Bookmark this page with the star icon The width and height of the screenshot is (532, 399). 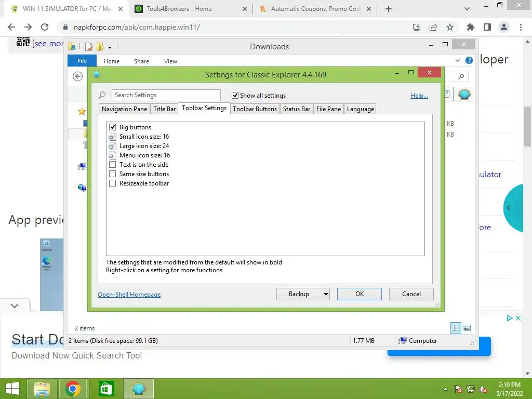pos(450,27)
